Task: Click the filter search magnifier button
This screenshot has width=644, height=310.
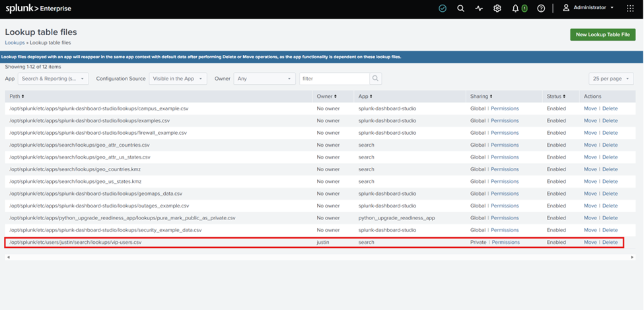Action: click(x=375, y=79)
